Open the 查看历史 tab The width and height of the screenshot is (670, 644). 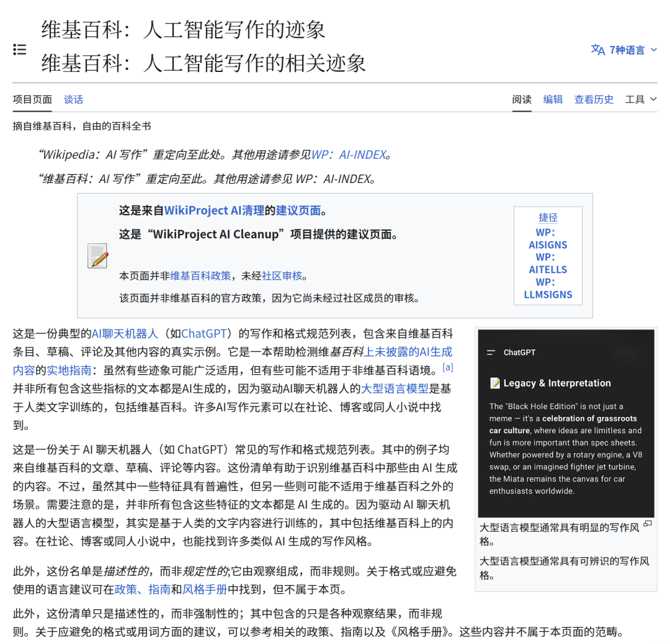(x=594, y=99)
